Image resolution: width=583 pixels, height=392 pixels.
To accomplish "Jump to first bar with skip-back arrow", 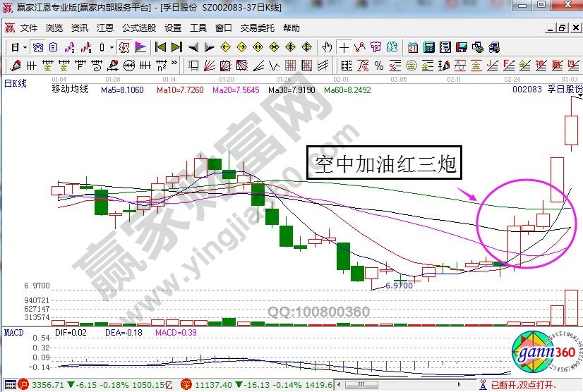I will click(160, 48).
